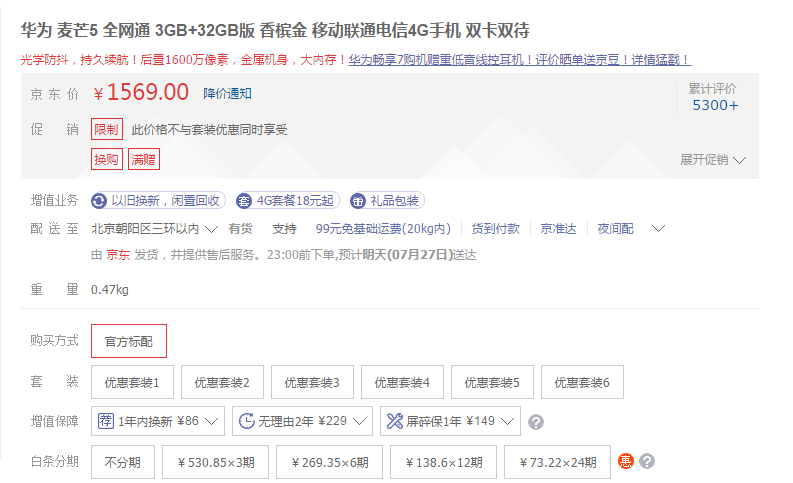Open the 无理由2年 ¥229 dropdown
This screenshot has height=483, width=793.
pyautogui.click(x=302, y=421)
